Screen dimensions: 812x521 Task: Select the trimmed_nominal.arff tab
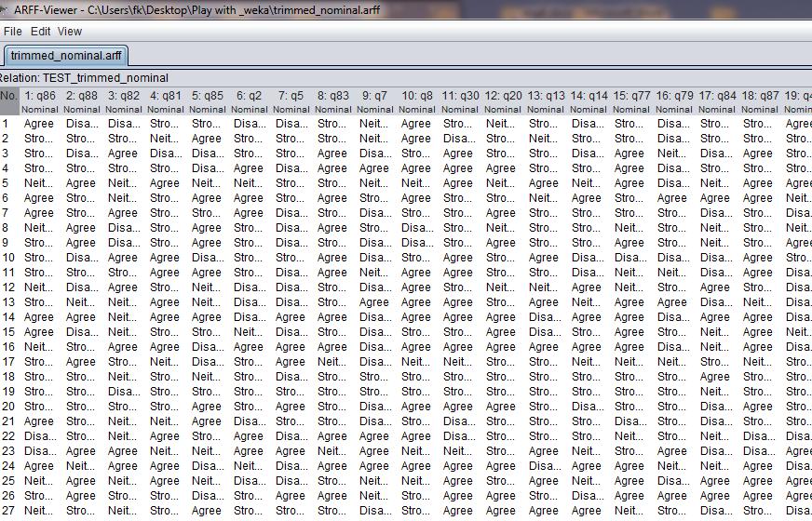point(66,56)
